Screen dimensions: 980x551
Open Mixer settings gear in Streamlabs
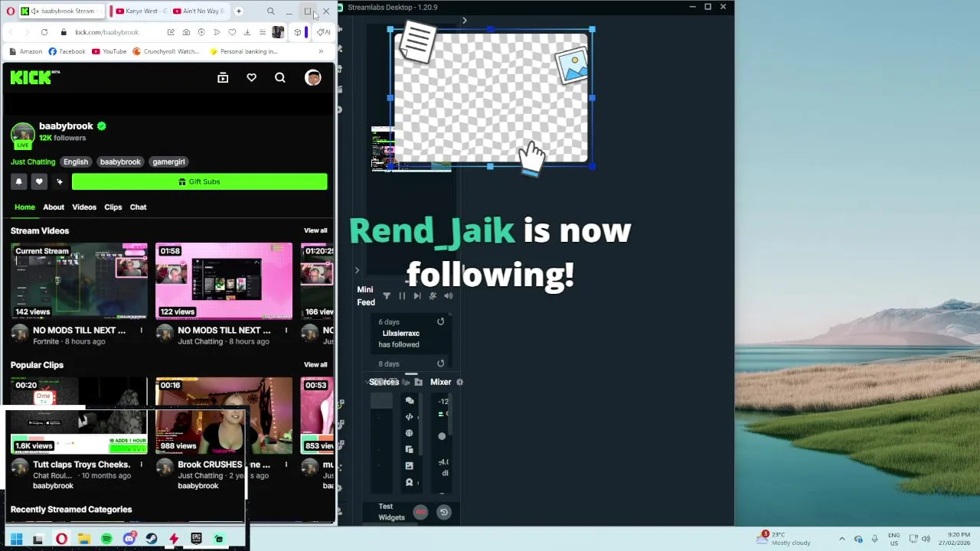[x=459, y=382]
